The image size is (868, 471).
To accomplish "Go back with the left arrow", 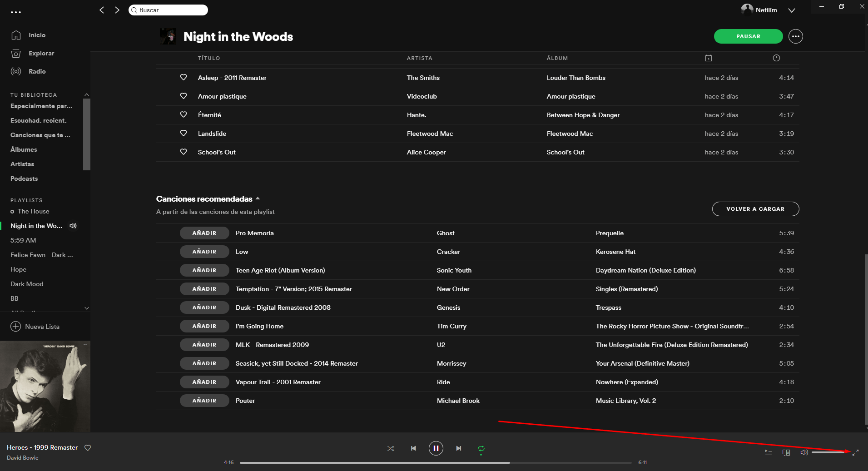I will (x=102, y=10).
